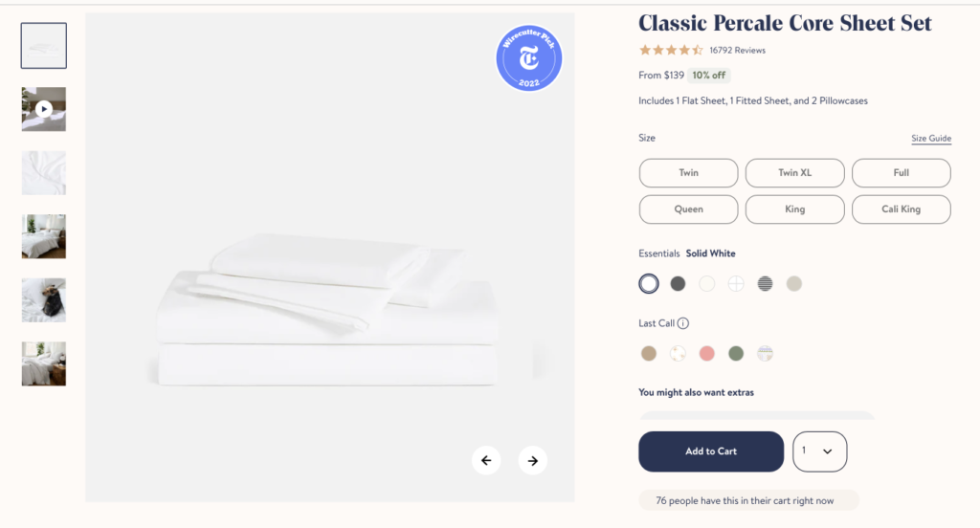980x528 pixels.
Task: Choose the Queen size option
Action: pos(688,209)
